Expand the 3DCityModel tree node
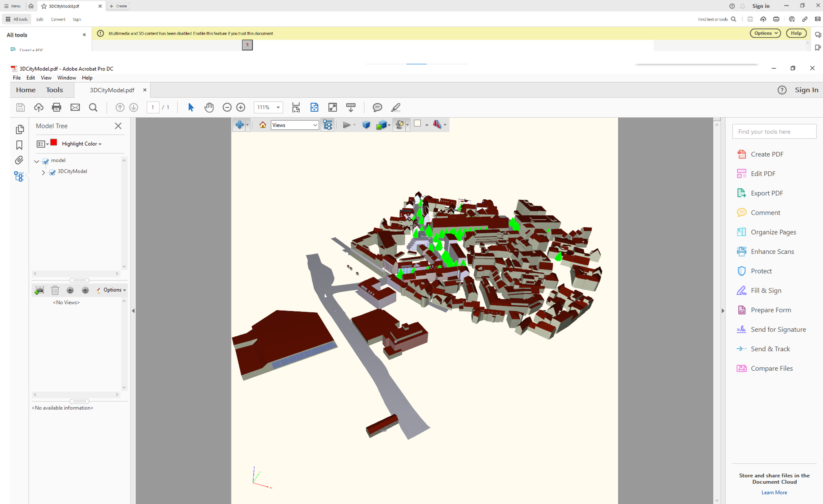 click(43, 173)
